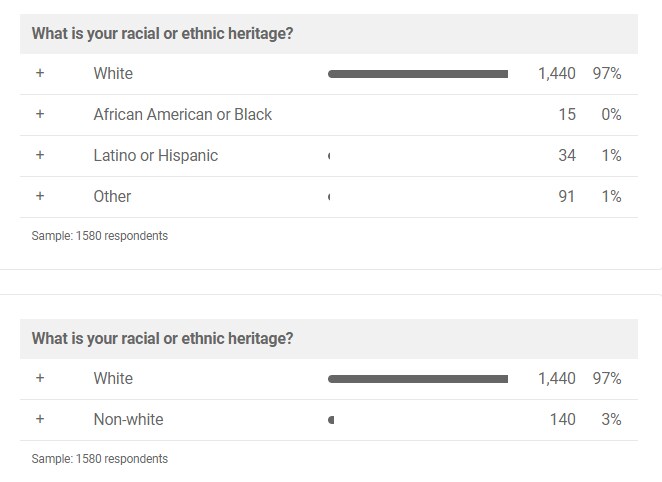Select the Other category label
This screenshot has width=662, height=482.
(112, 196)
